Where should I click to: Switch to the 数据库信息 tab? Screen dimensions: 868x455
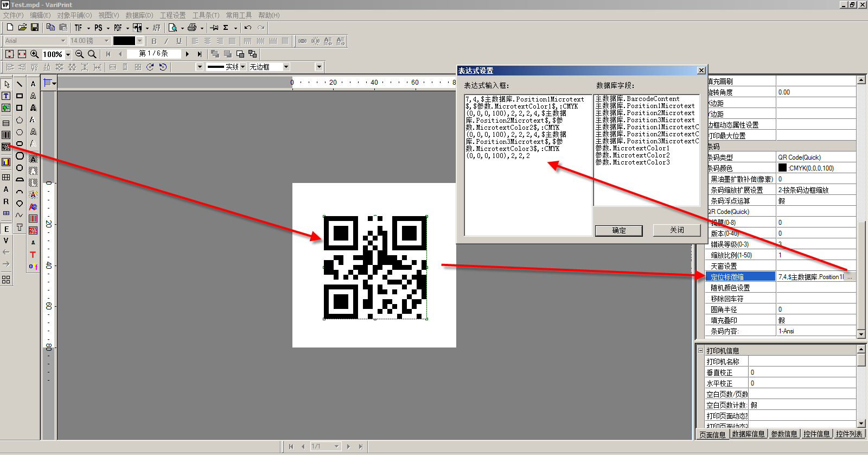(748, 434)
